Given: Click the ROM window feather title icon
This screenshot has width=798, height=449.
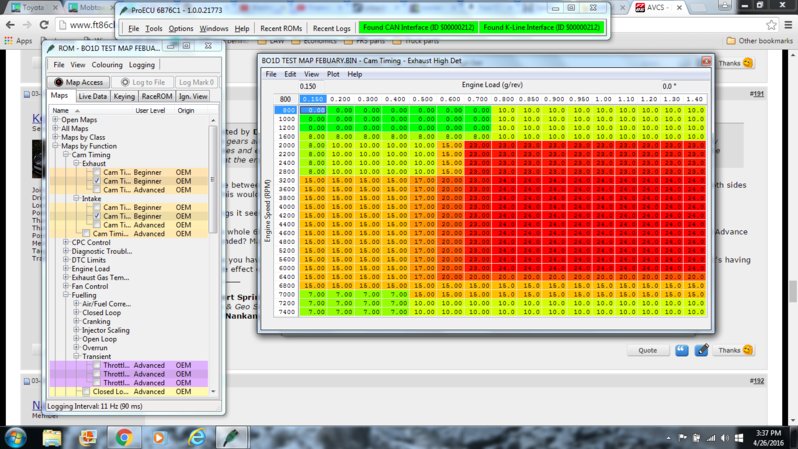Looking at the screenshot, I should pyautogui.click(x=51, y=48).
